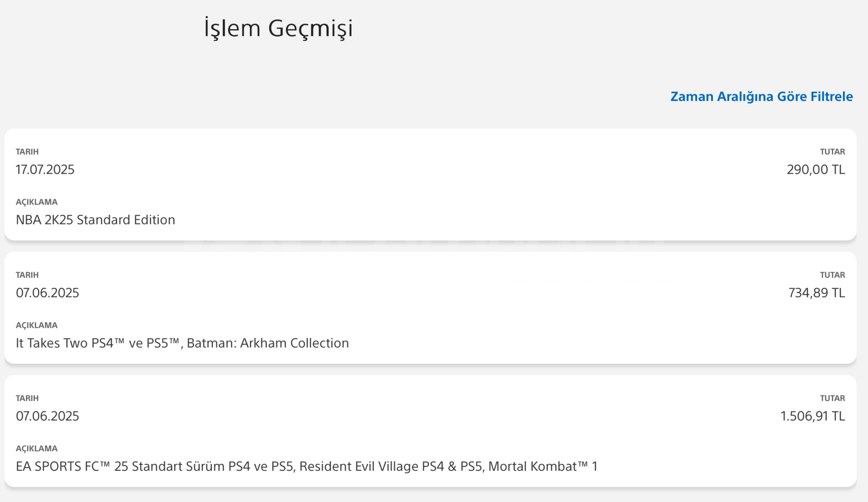
Task: Click the date of the 1.506,91 TL transaction
Action: (x=47, y=416)
